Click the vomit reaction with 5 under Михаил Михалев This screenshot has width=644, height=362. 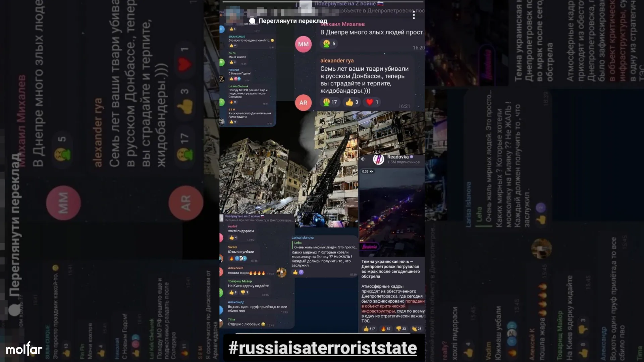click(x=329, y=44)
